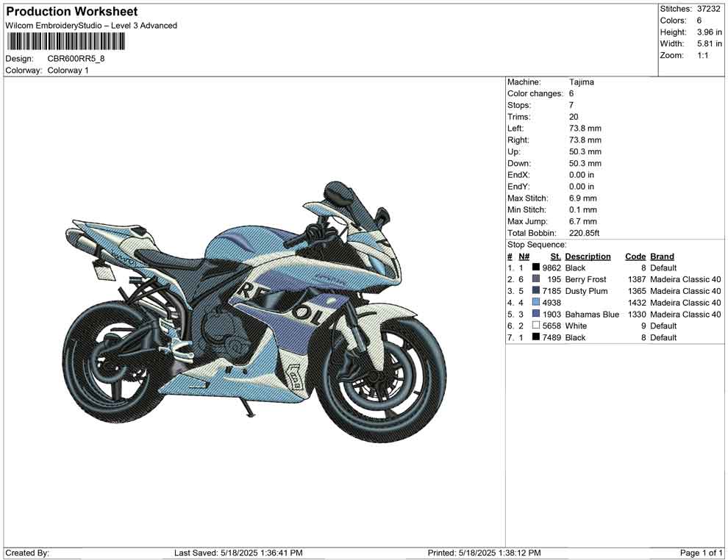Click the Black color swatch in row 1

[536, 268]
